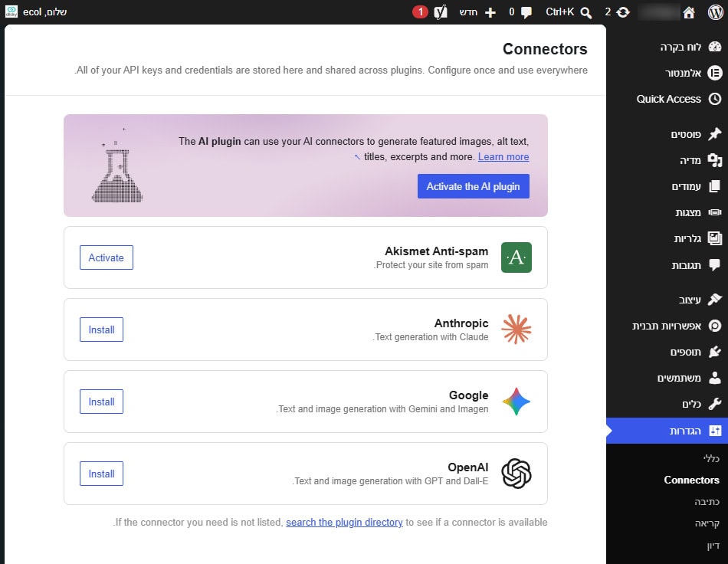Screen dimensions: 728x564
Task: Open Tools wrench icon
Action: (715, 404)
